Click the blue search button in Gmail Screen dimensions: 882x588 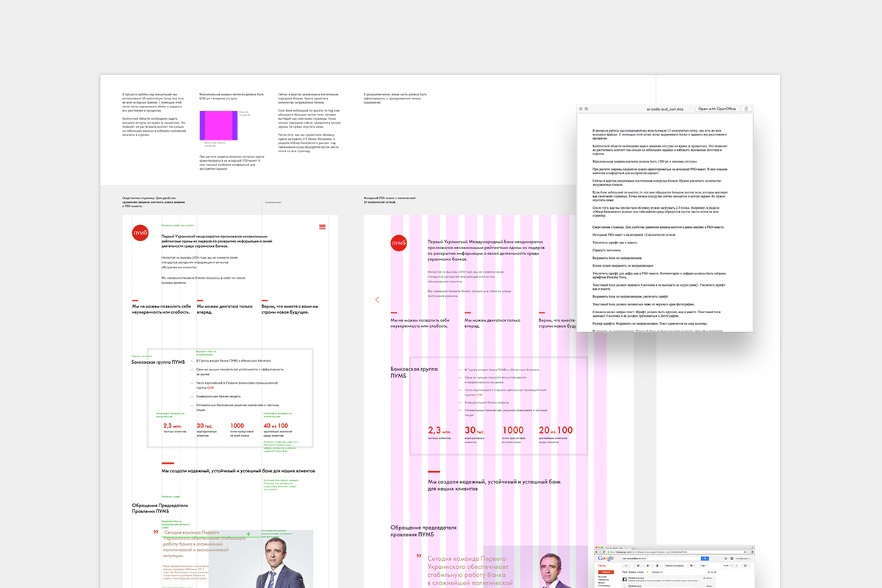[x=705, y=559]
